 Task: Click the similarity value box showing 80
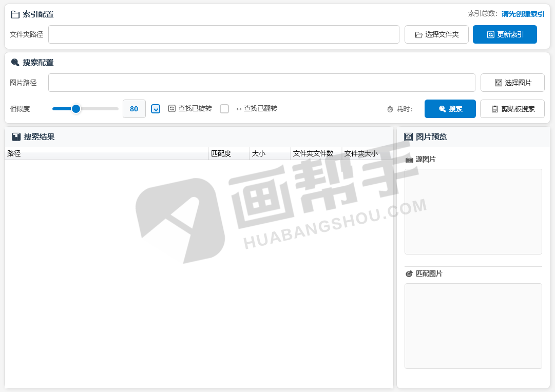(x=134, y=109)
